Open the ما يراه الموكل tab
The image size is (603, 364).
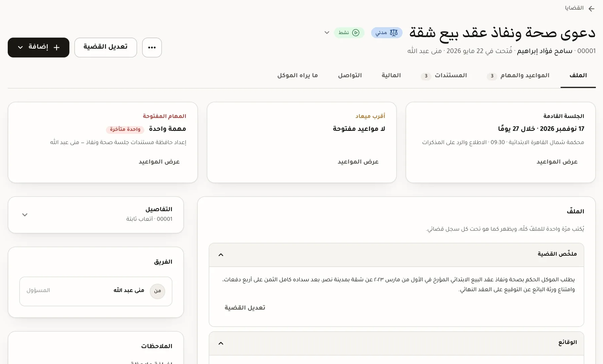pyautogui.click(x=297, y=76)
